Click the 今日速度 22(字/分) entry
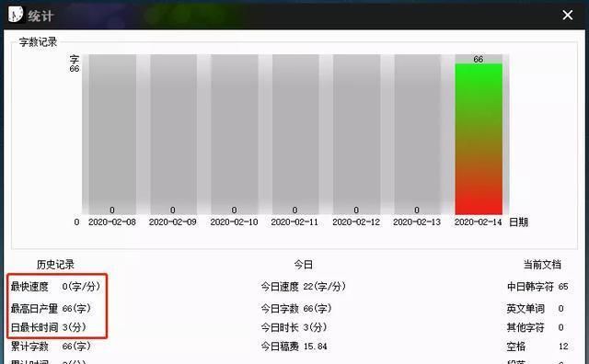Image resolution: width=589 pixels, height=364 pixels. click(303, 287)
